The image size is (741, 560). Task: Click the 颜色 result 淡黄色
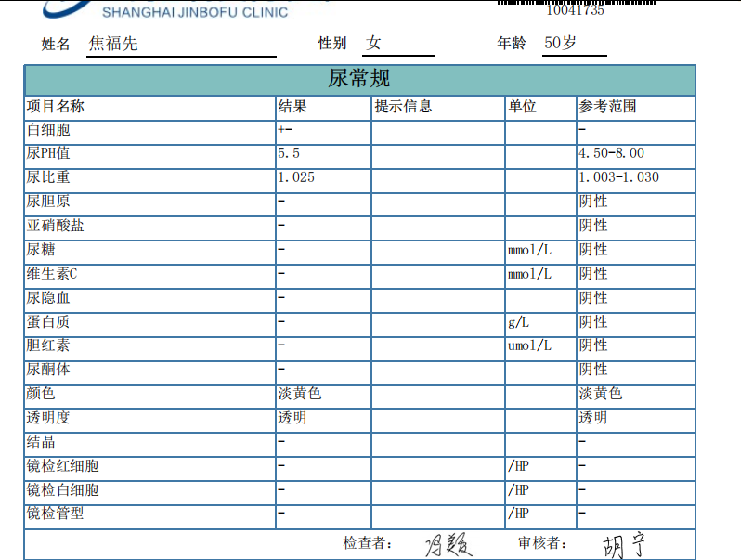point(300,394)
